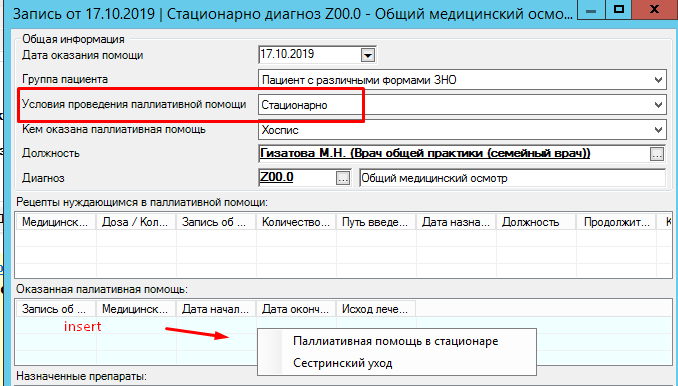Click the Оказанная палиативная помощь label
The image size is (678, 386).
tap(102, 289)
